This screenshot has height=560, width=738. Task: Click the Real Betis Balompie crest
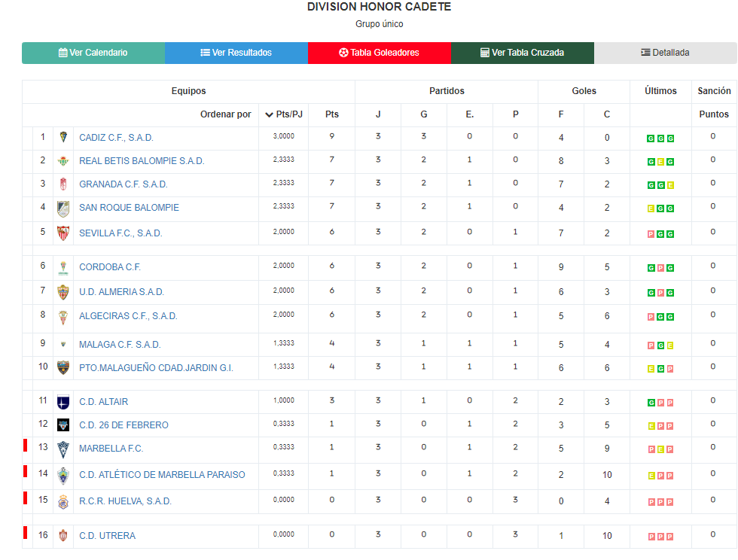63,161
